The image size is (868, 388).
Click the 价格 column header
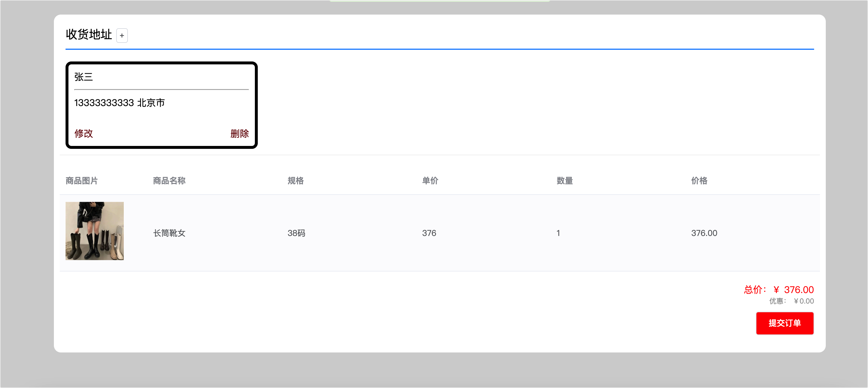699,181
